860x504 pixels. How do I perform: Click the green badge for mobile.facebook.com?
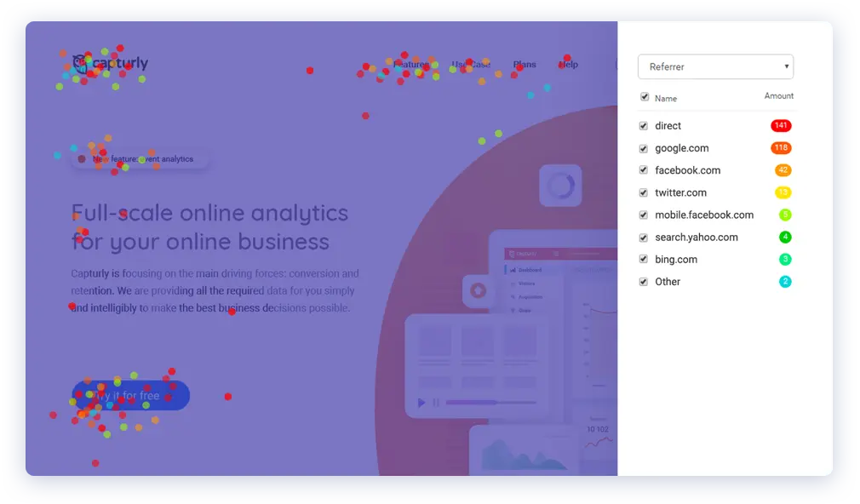point(785,215)
